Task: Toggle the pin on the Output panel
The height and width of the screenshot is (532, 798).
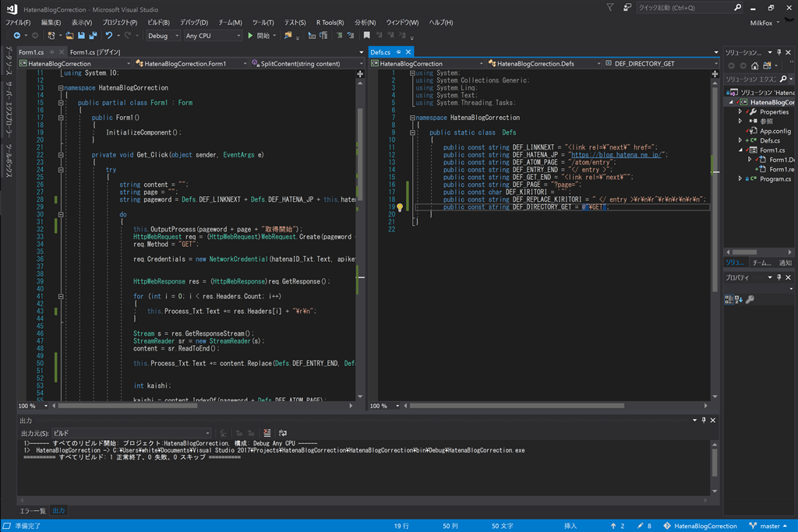Action: point(704,420)
